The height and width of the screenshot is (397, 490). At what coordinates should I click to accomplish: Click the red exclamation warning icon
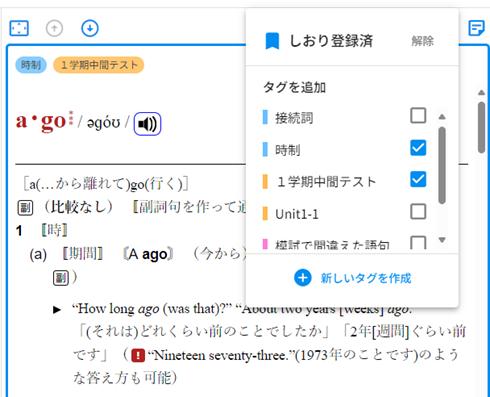[x=138, y=355]
